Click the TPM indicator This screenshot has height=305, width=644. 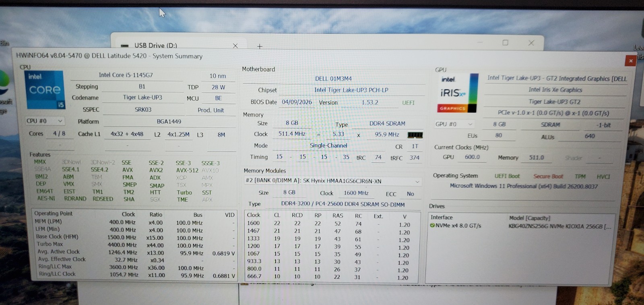tap(580, 176)
